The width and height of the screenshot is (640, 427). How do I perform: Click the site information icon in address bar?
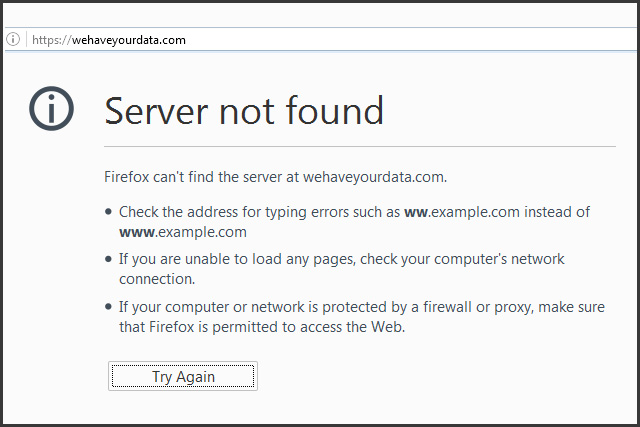coord(13,40)
